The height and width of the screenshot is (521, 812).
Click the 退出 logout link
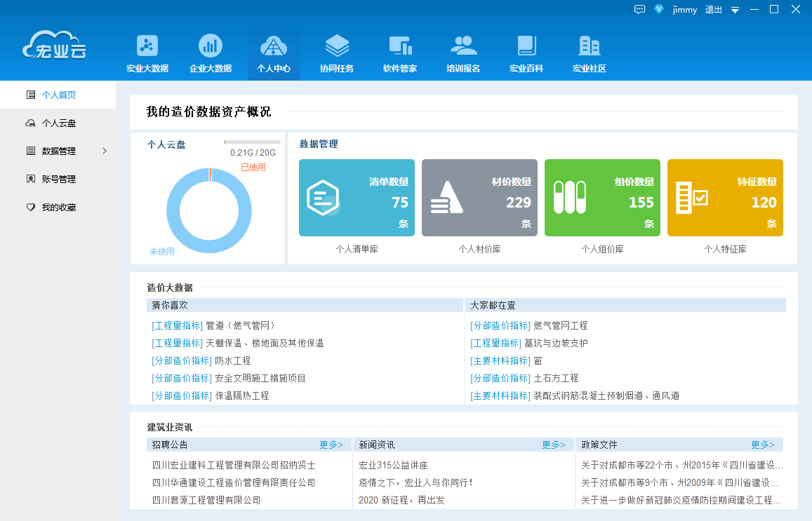713,10
